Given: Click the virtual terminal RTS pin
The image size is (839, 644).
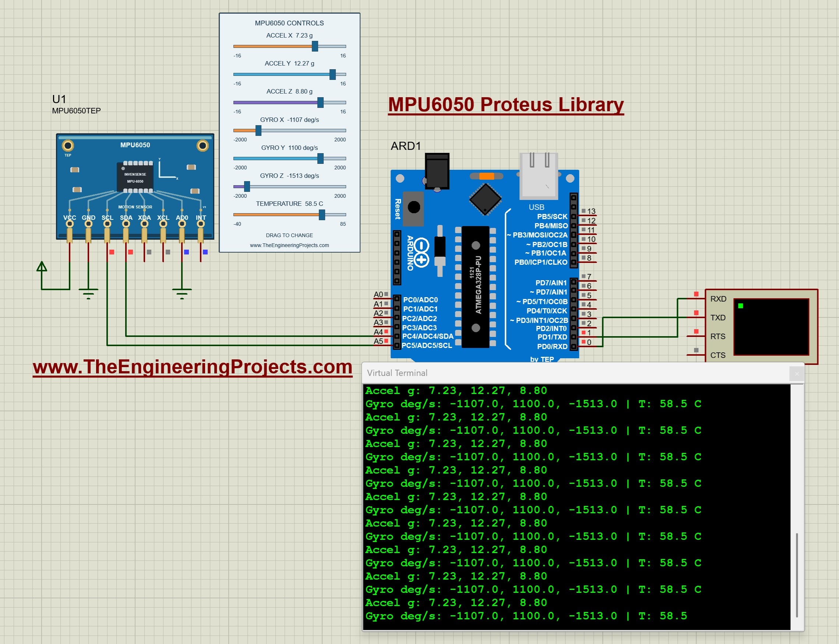Looking at the screenshot, I should [x=696, y=336].
